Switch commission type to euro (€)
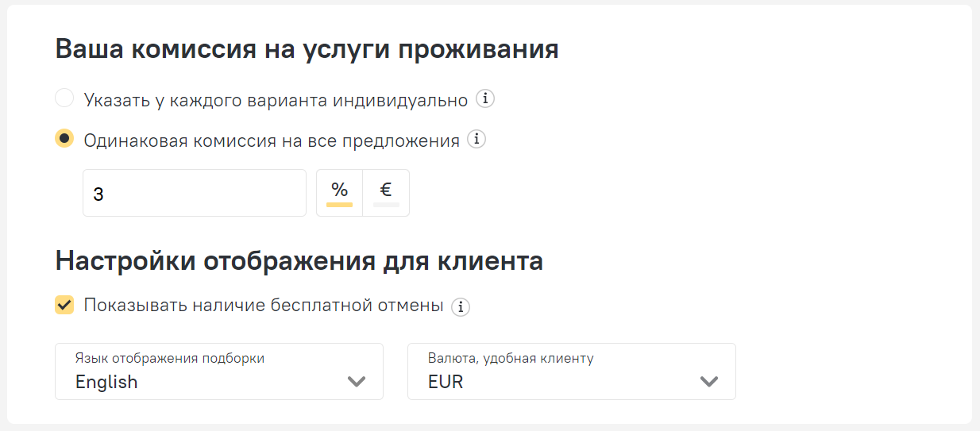The image size is (980, 431). (386, 192)
